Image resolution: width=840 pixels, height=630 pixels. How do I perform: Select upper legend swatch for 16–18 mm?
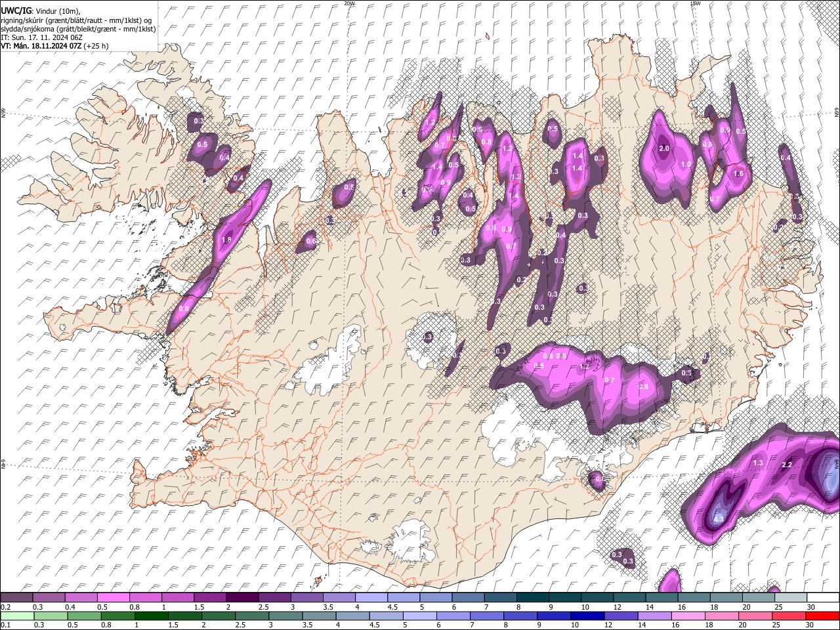pyautogui.click(x=693, y=597)
